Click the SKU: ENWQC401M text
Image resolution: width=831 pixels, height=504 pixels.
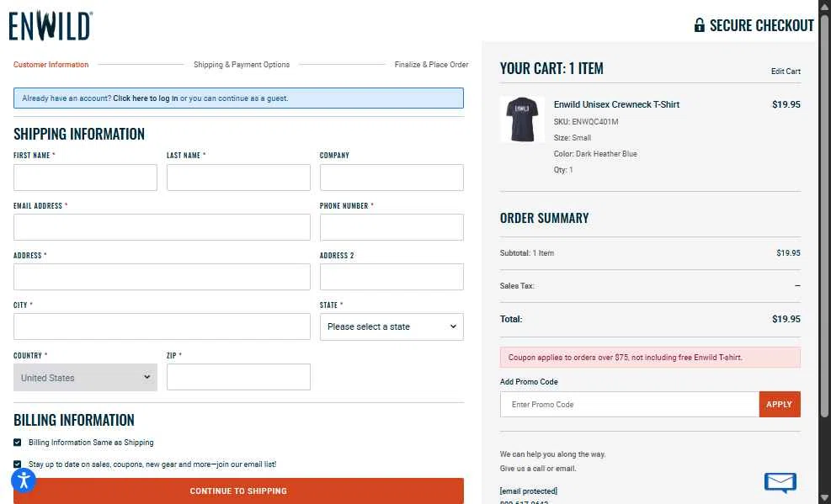click(586, 122)
